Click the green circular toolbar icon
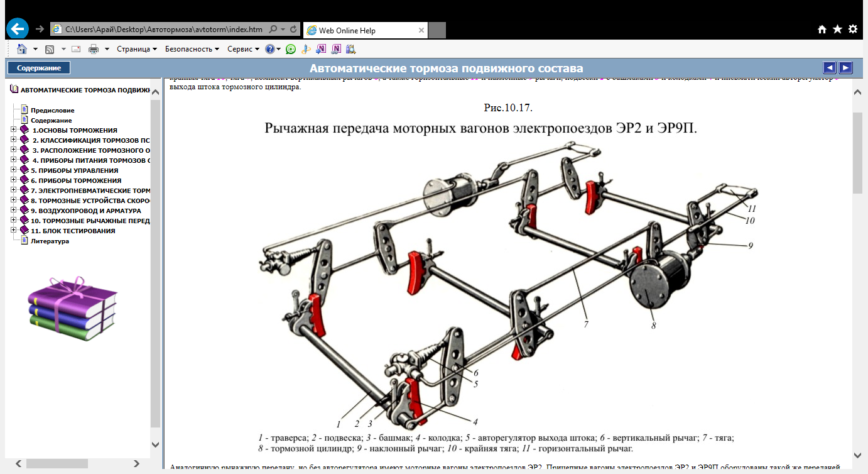The image size is (868, 474). tap(290, 49)
